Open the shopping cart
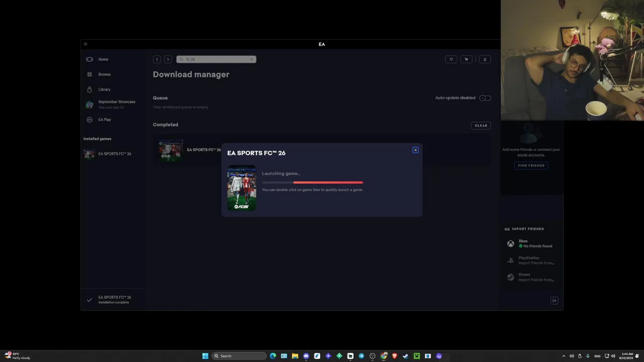644x362 pixels. pos(466,59)
